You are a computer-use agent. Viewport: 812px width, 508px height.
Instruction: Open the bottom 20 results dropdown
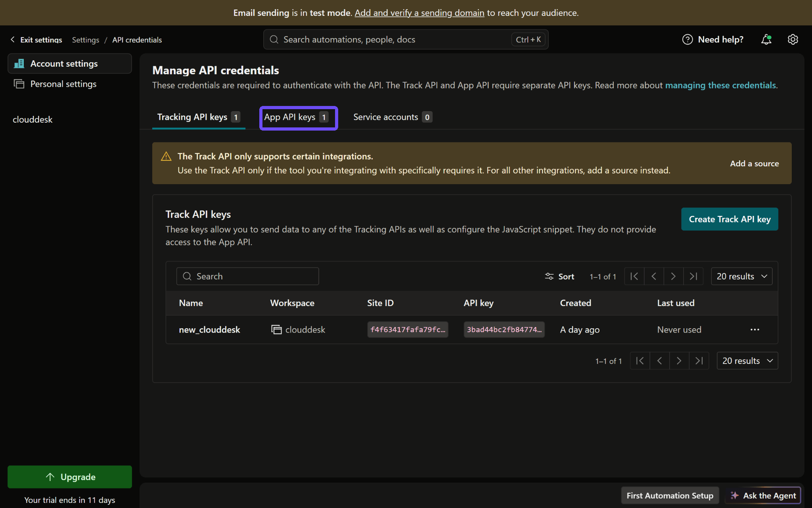click(747, 361)
